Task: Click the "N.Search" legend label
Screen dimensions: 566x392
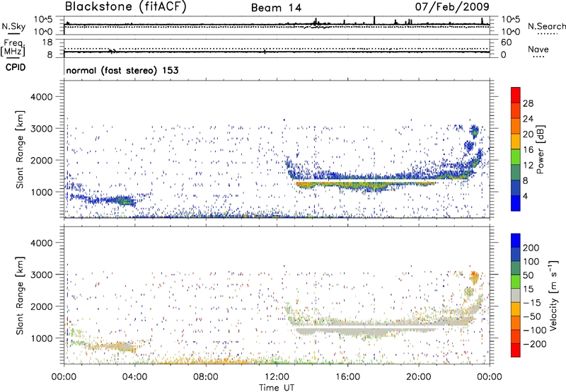Action: (x=547, y=26)
